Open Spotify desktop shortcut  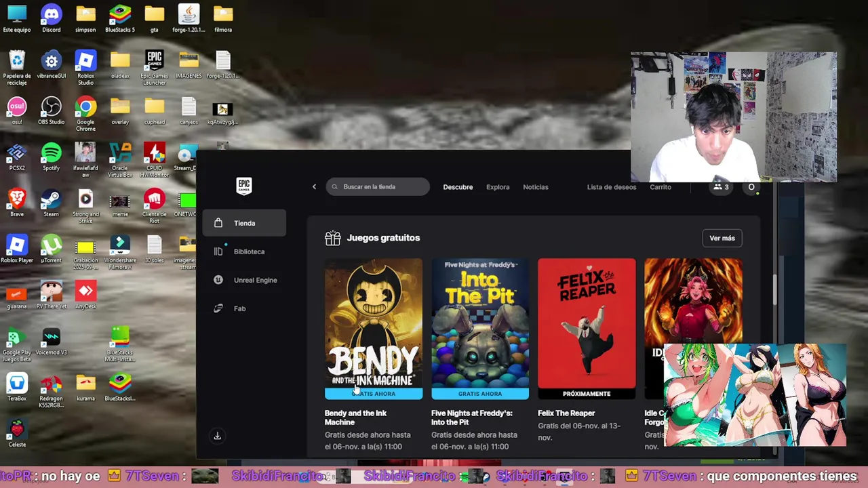point(51,157)
